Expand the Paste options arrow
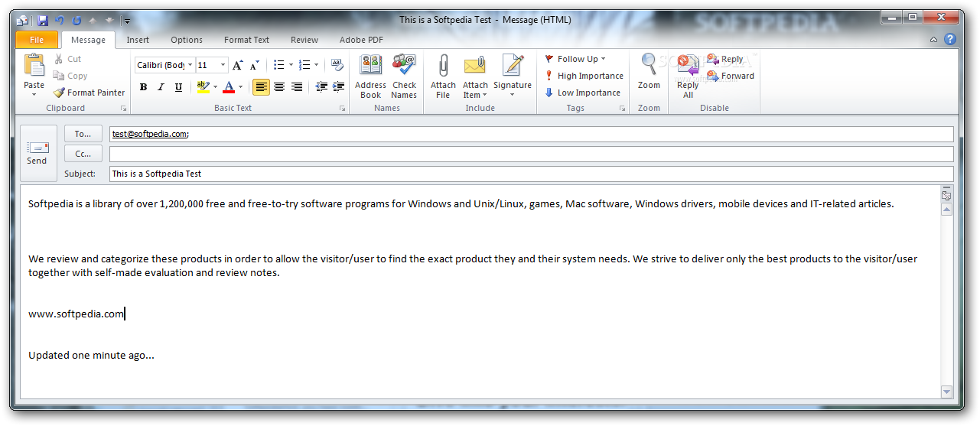The width and height of the screenshot is (980, 426). click(34, 95)
